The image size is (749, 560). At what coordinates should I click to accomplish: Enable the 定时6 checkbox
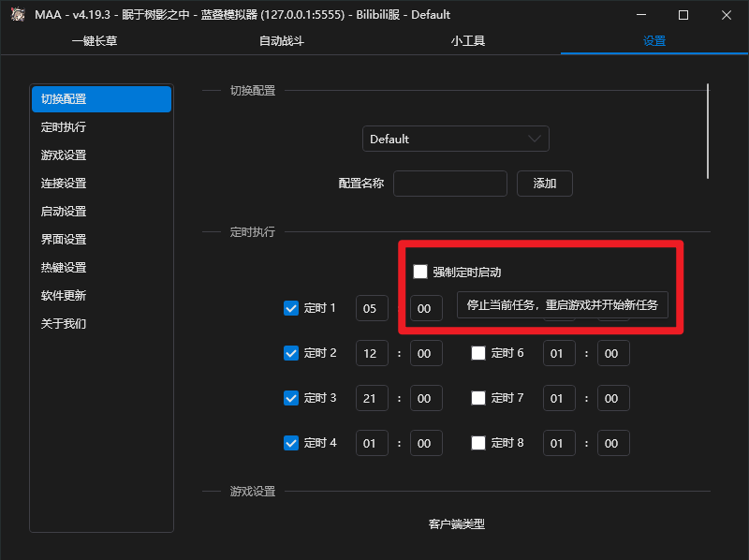click(x=478, y=353)
